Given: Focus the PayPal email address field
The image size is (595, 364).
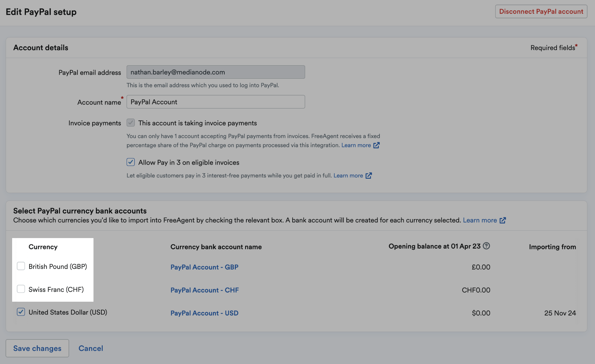Looking at the screenshot, I should click(x=215, y=72).
